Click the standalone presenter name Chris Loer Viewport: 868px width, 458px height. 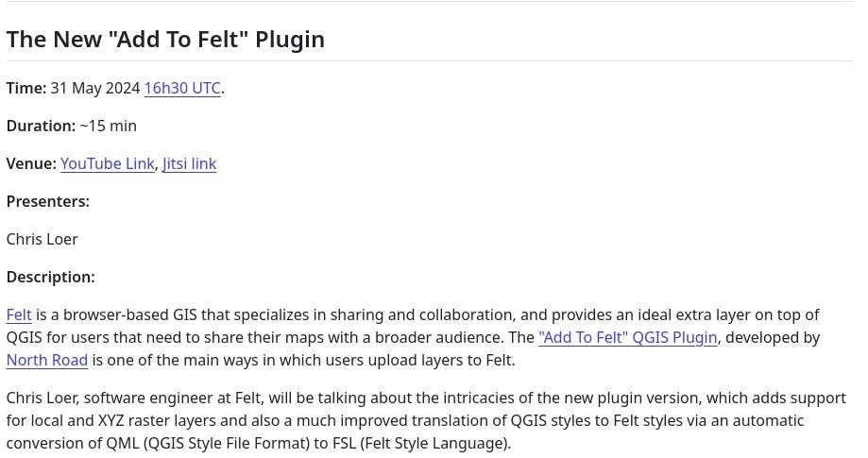43,240
